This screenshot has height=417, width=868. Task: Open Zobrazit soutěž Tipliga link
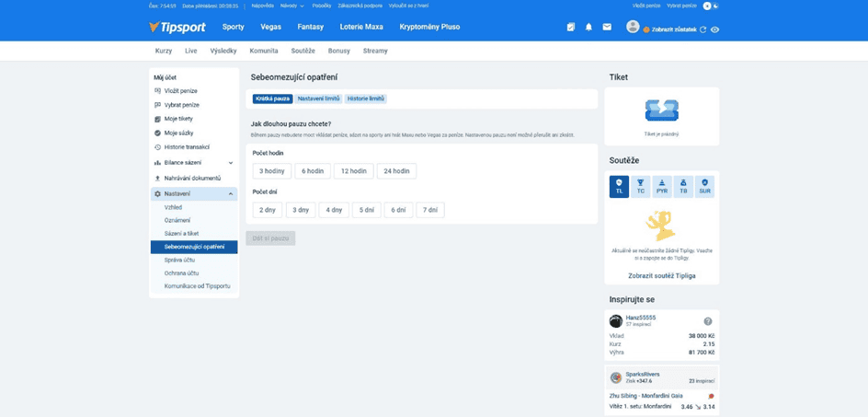(661, 275)
